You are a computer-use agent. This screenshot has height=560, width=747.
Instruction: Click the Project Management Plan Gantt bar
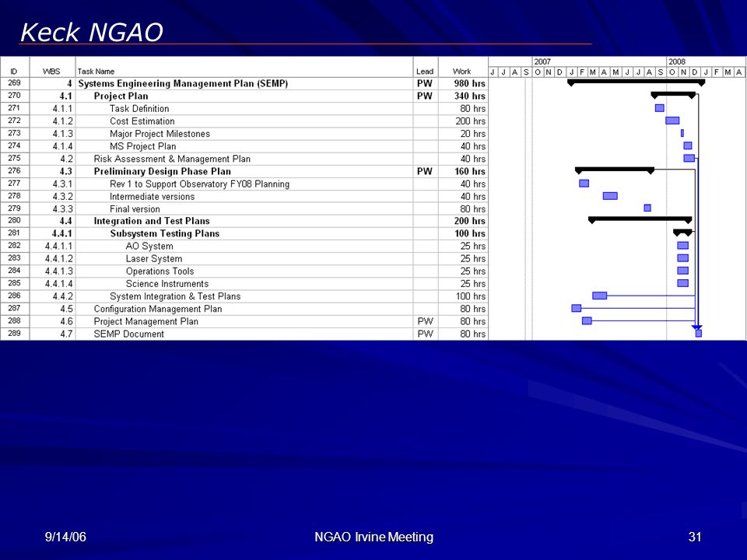click(587, 320)
